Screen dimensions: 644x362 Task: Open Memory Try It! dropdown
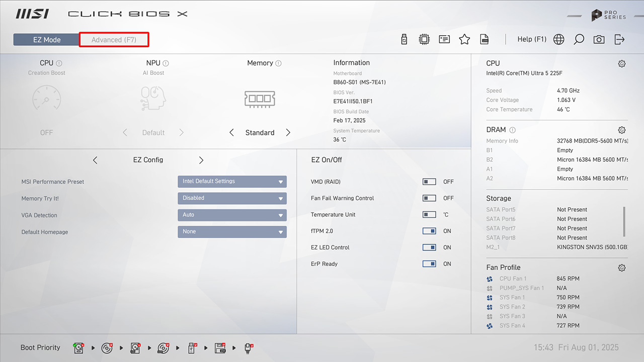pyautogui.click(x=232, y=198)
